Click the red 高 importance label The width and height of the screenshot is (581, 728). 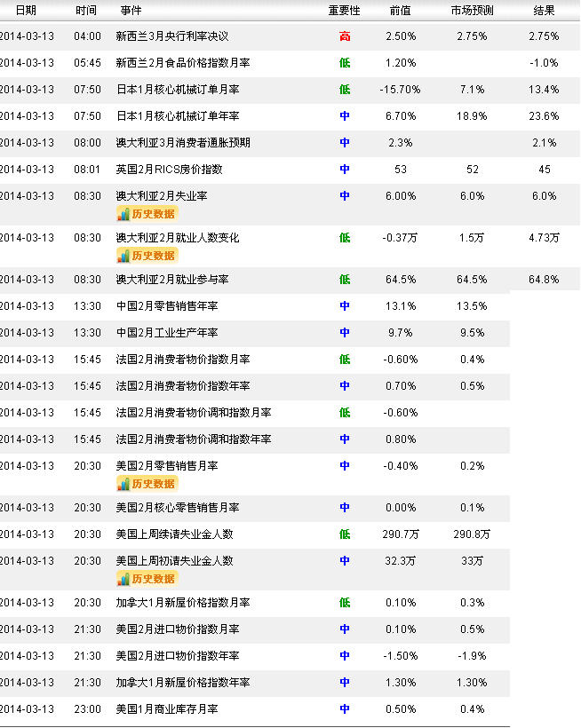(x=345, y=36)
